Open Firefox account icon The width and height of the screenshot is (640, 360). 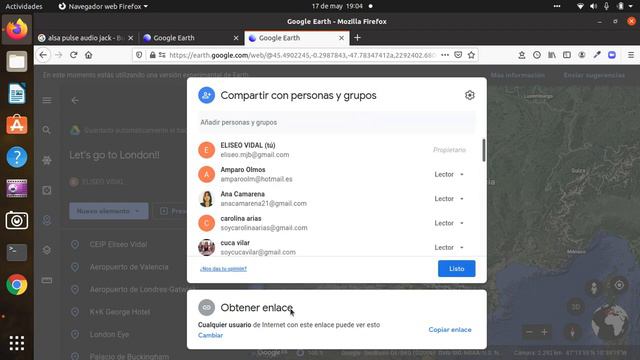pos(582,55)
